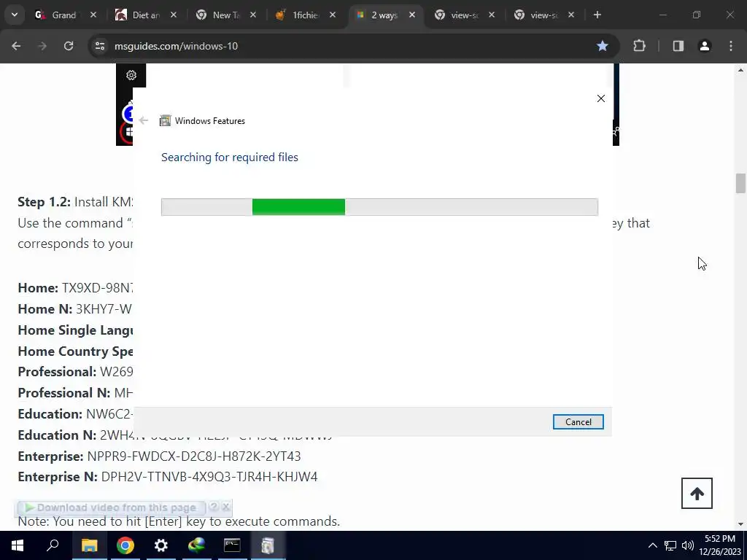This screenshot has height=560, width=747.
Task: Show hidden system tray icons
Action: click(653, 545)
